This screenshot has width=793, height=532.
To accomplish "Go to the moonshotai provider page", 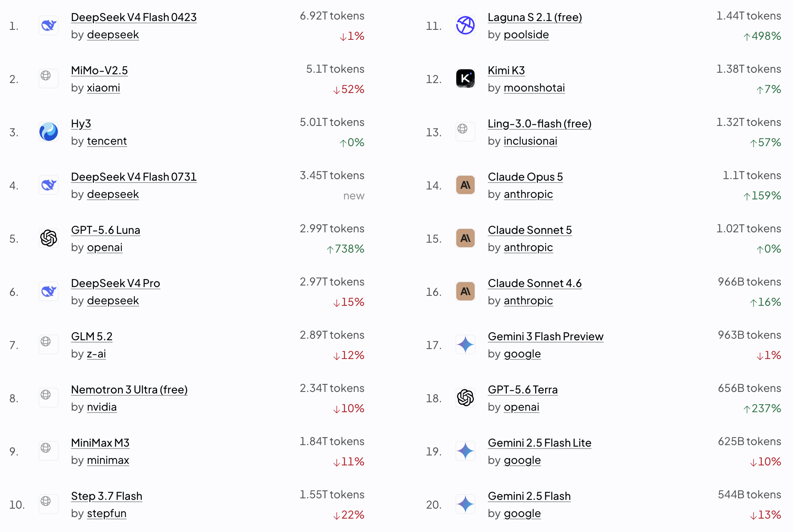I will point(534,88).
